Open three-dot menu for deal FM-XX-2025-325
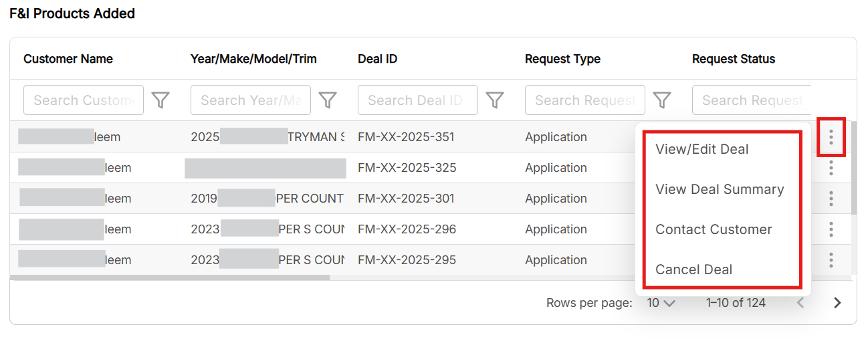Image resolution: width=868 pixels, height=339 pixels. pos(831,168)
